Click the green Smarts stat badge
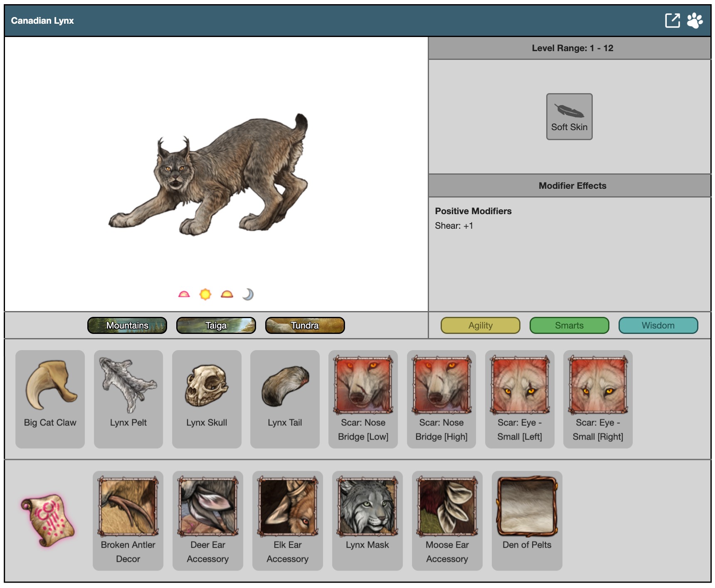This screenshot has width=715, height=588. (569, 325)
